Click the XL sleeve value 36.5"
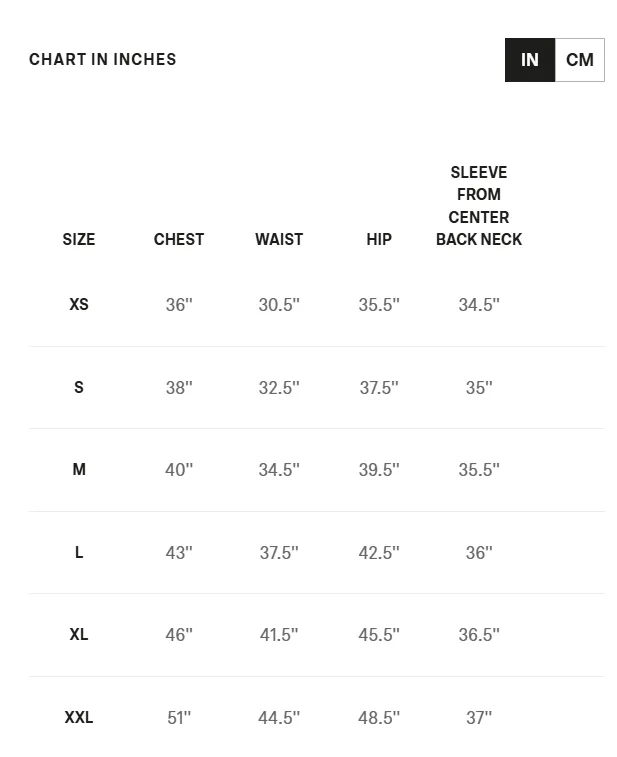This screenshot has width=617, height=757. [479, 634]
